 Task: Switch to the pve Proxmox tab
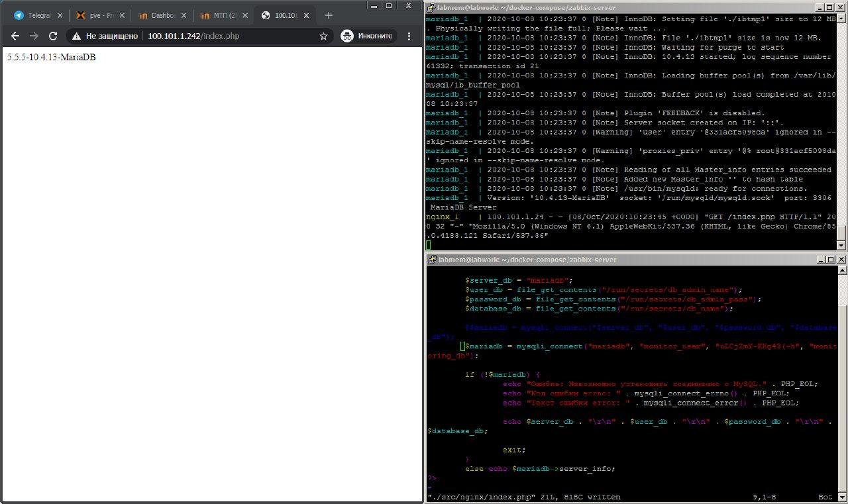(x=99, y=15)
